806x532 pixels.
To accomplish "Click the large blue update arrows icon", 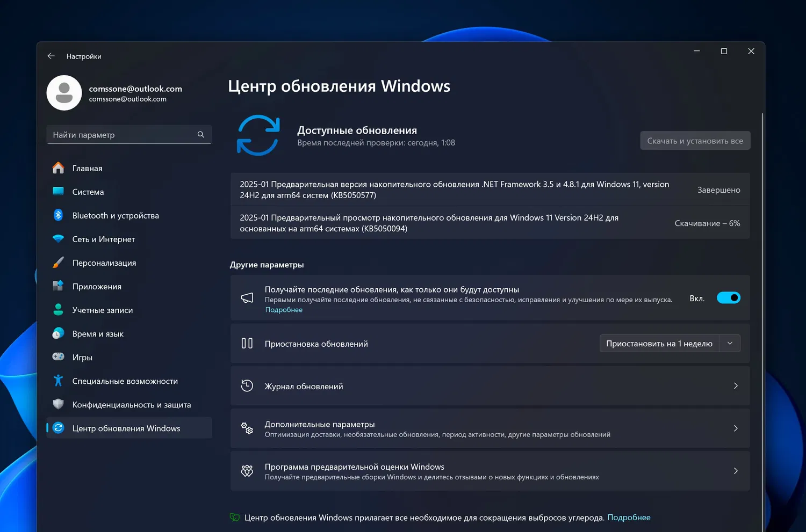I will point(258,135).
